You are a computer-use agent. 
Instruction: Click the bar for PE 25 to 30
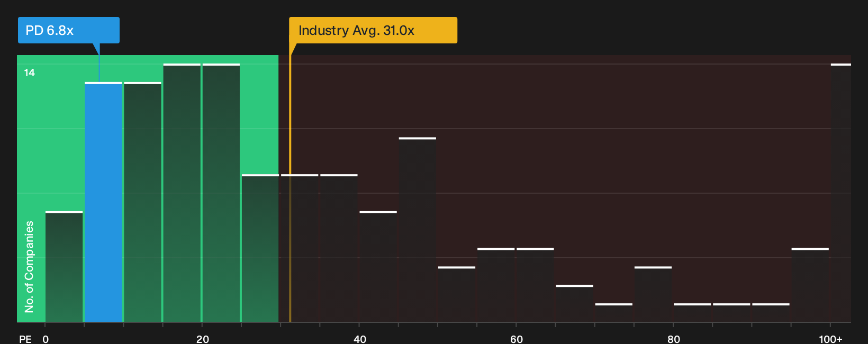260,248
